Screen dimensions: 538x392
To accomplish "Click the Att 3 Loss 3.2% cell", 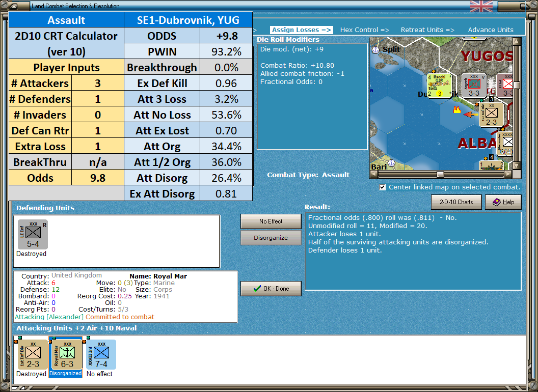I will (x=226, y=99).
